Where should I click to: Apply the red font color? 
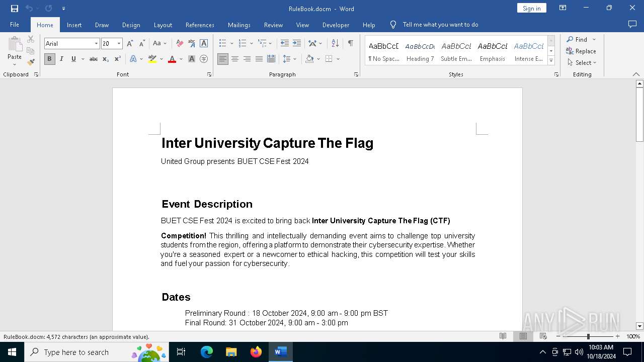[x=172, y=59]
